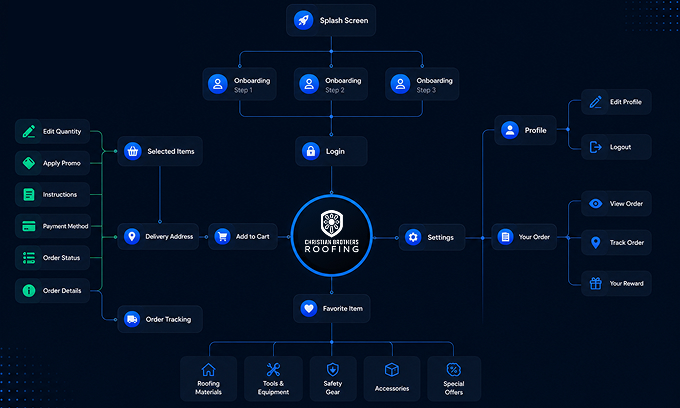This screenshot has height=408, width=680.
Task: Click the eye icon on View Order
Action: pyautogui.click(x=595, y=203)
